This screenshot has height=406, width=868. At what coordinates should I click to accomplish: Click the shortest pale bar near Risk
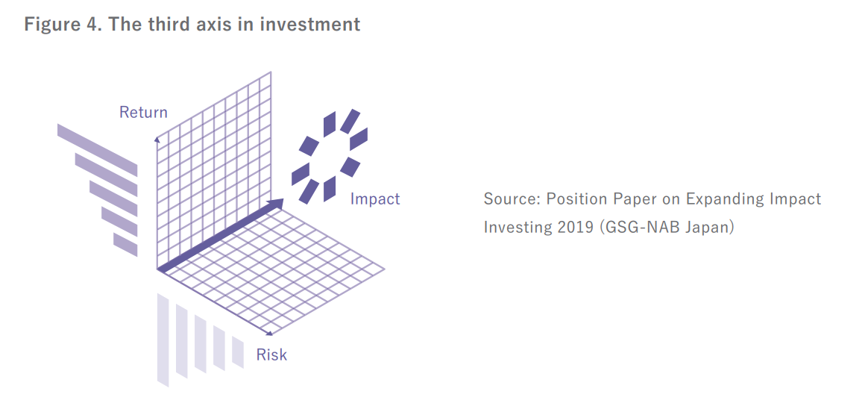[x=238, y=352]
